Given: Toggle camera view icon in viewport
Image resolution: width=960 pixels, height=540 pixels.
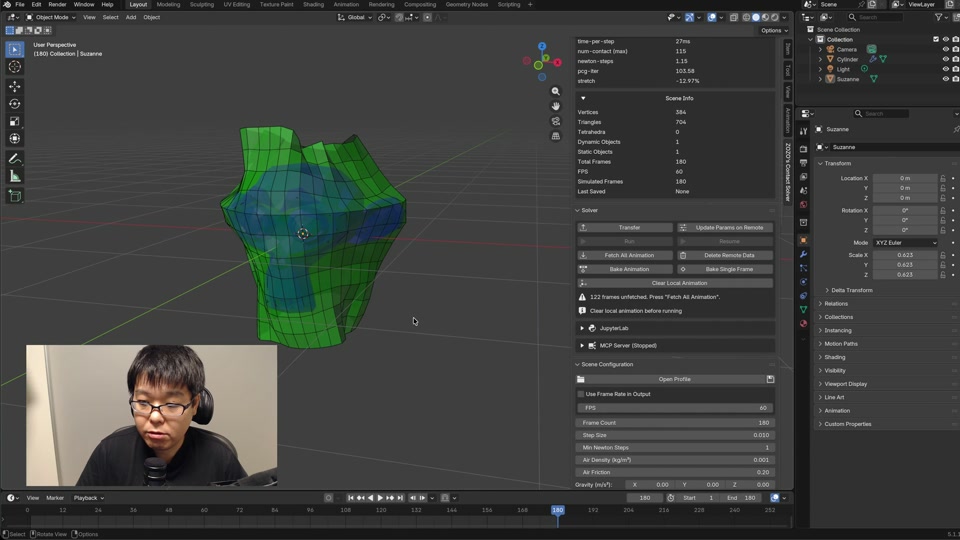Looking at the screenshot, I should tap(555, 121).
